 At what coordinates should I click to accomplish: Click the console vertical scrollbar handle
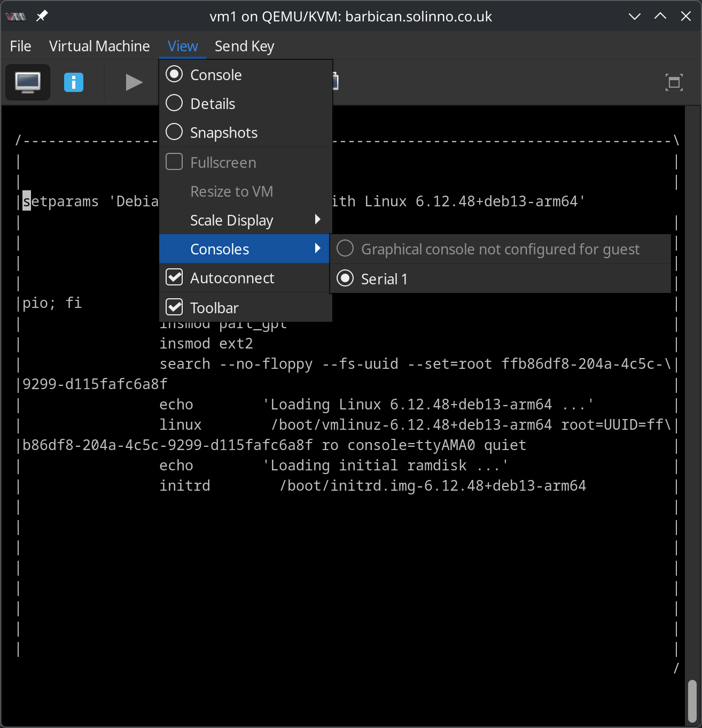[692, 701]
